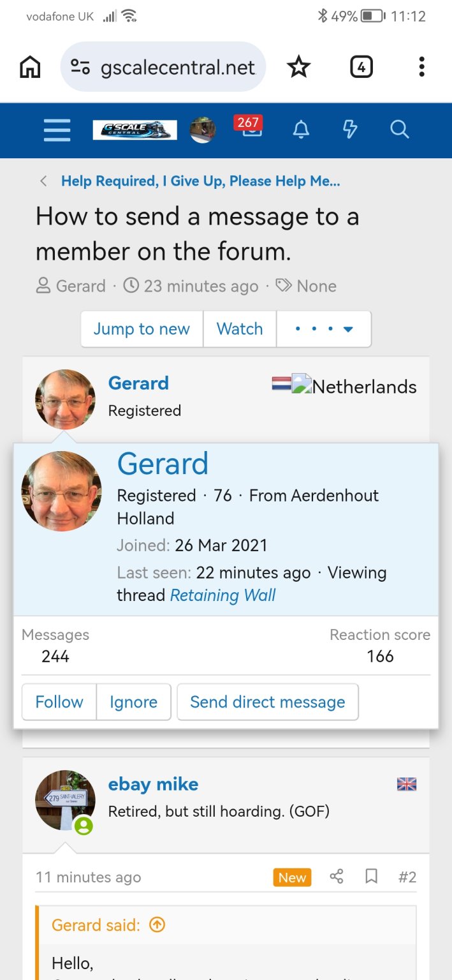Open the alerts bell icon
The image size is (452, 980).
301,130
